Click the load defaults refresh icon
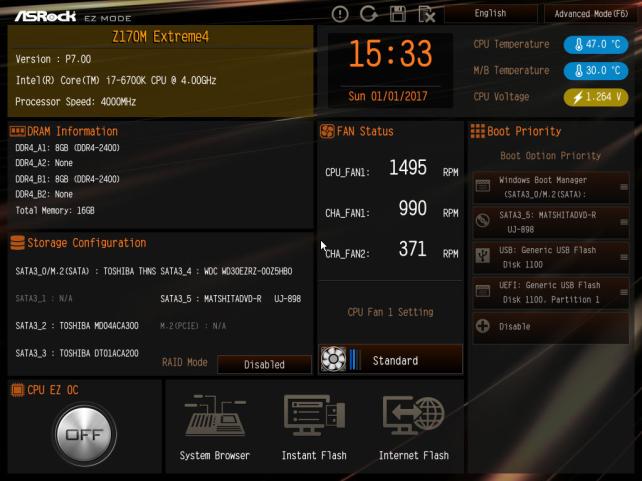Screen dimensions: 642x481 (x=368, y=14)
